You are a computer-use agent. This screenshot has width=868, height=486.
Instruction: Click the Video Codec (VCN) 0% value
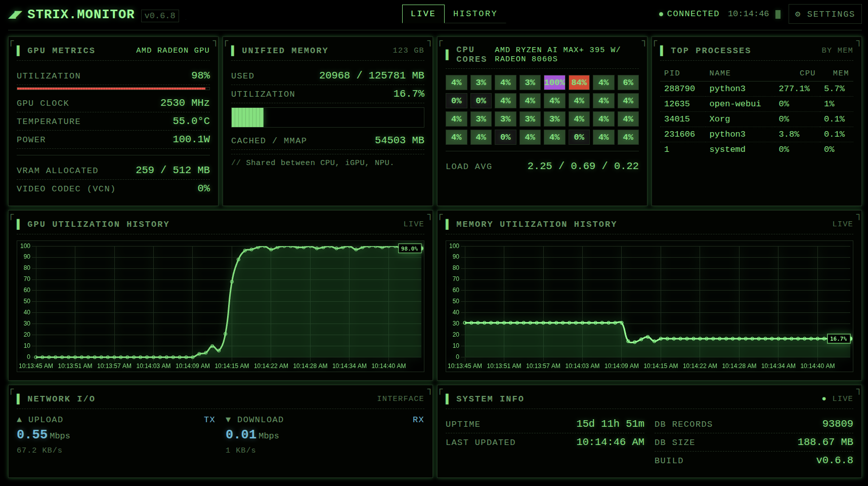coord(204,188)
